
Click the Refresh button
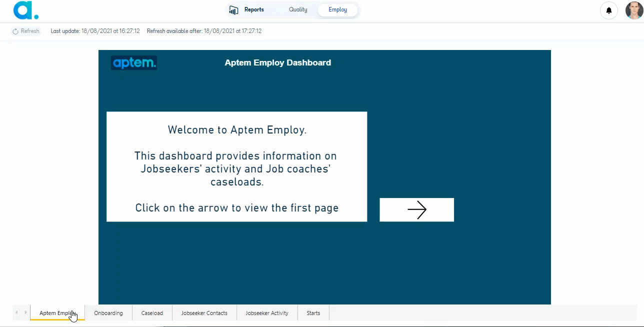click(26, 31)
